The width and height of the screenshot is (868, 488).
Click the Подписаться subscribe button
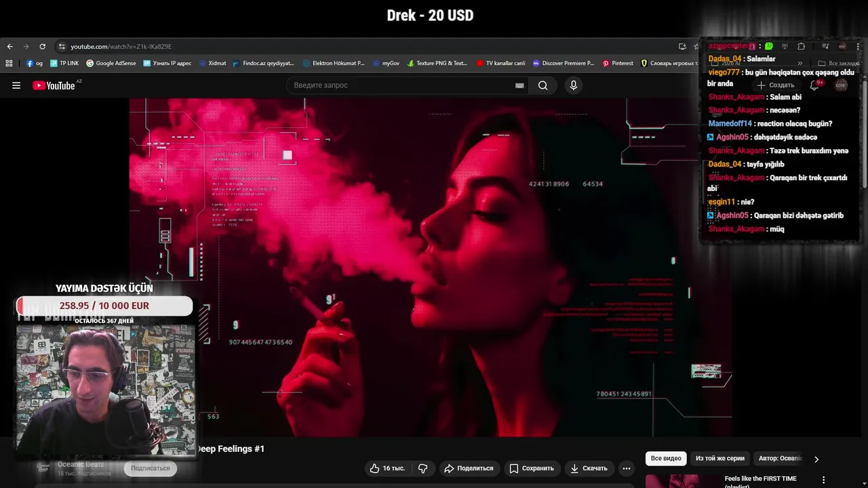(x=151, y=468)
